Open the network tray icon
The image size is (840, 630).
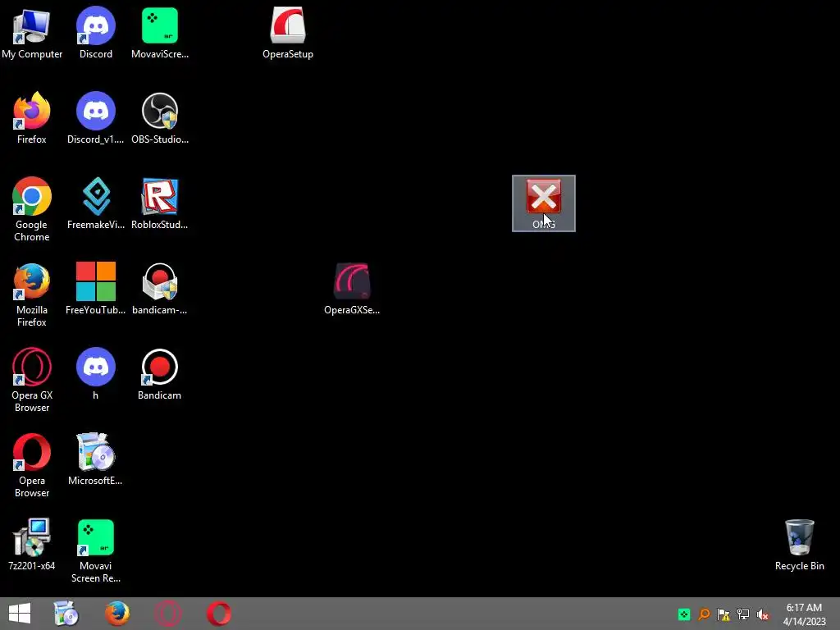(743, 614)
